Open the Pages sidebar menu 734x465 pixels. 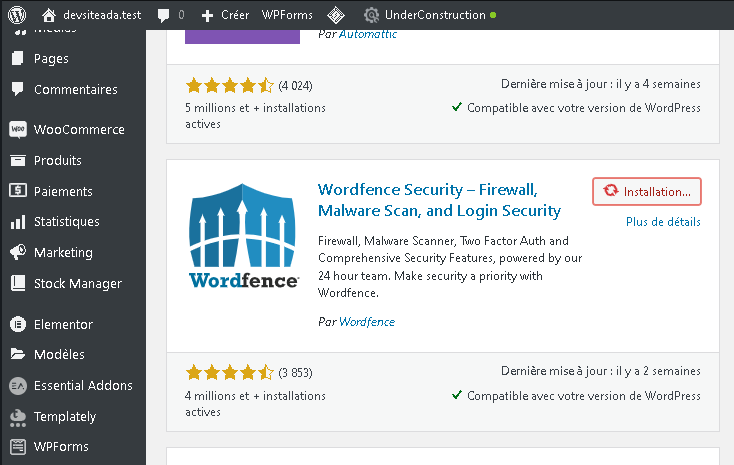tap(51, 59)
